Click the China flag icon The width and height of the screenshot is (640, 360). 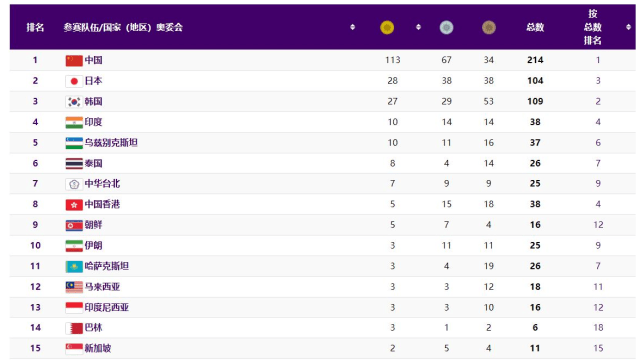click(74, 60)
